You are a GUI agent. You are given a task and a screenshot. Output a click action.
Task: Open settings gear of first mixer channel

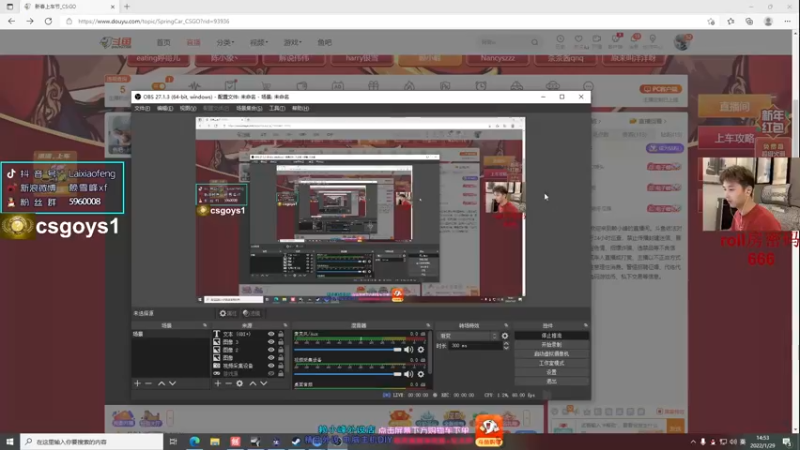click(x=421, y=349)
